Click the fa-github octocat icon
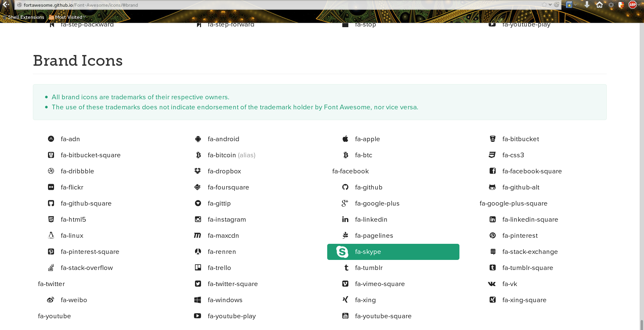This screenshot has width=644, height=330. click(345, 187)
